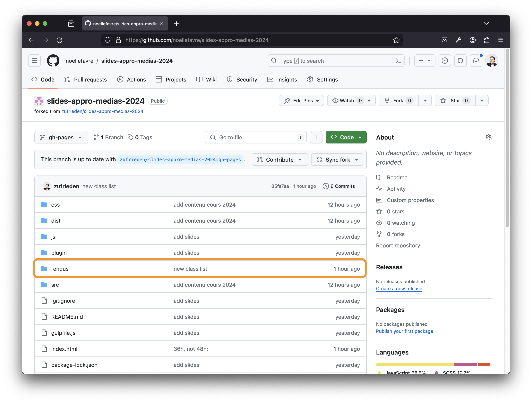Click the Create a new release link

tap(399, 288)
